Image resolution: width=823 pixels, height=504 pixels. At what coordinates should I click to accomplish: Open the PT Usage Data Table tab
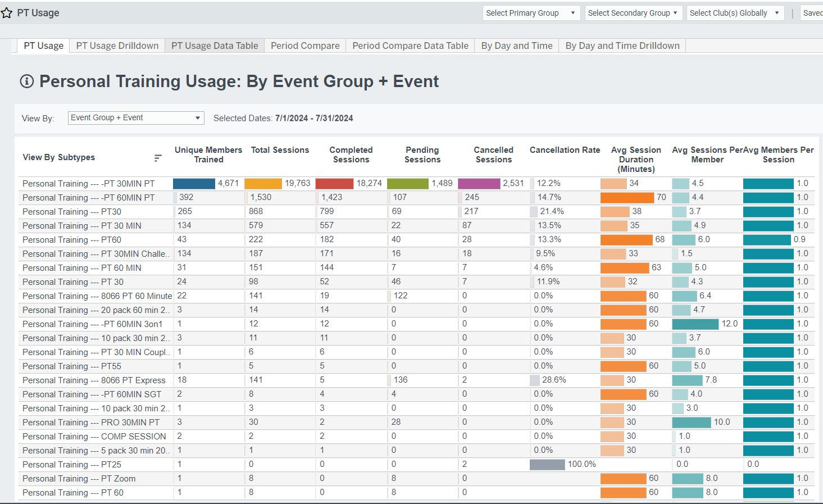tap(214, 45)
